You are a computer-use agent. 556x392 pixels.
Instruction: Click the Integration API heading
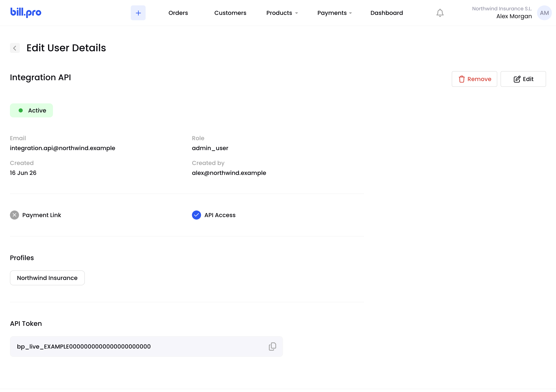41,78
